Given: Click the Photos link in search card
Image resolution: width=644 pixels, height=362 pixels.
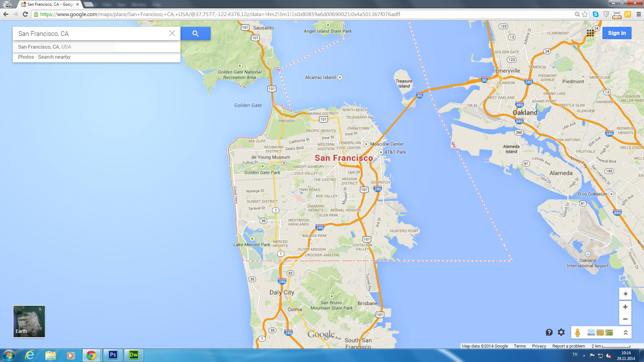Looking at the screenshot, I should 26,57.
